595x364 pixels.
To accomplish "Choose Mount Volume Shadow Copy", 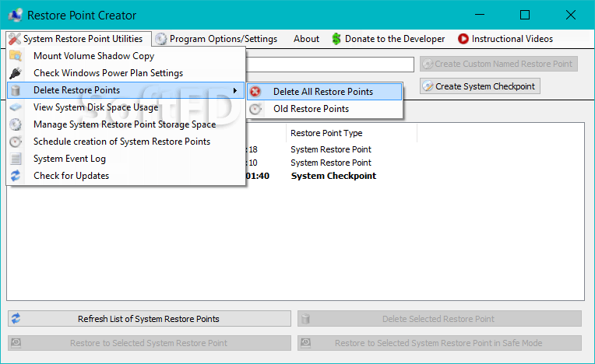I will click(x=125, y=56).
